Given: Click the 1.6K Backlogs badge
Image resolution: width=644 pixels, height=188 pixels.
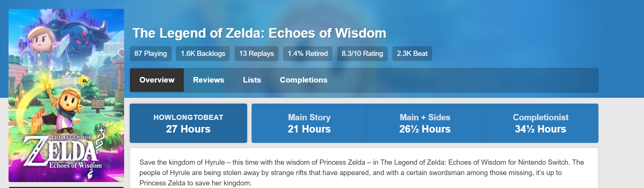Looking at the screenshot, I should [203, 54].
